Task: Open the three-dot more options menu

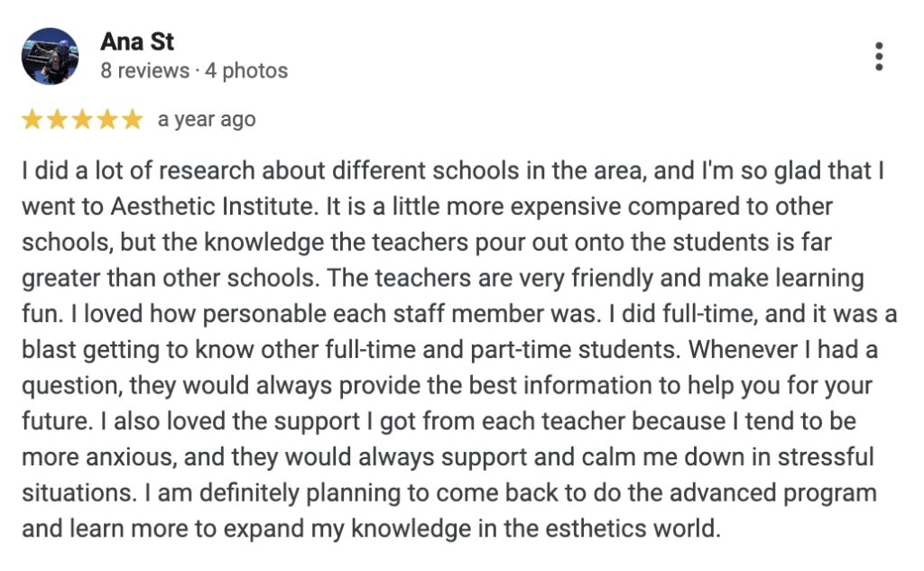Action: pyautogui.click(x=879, y=57)
